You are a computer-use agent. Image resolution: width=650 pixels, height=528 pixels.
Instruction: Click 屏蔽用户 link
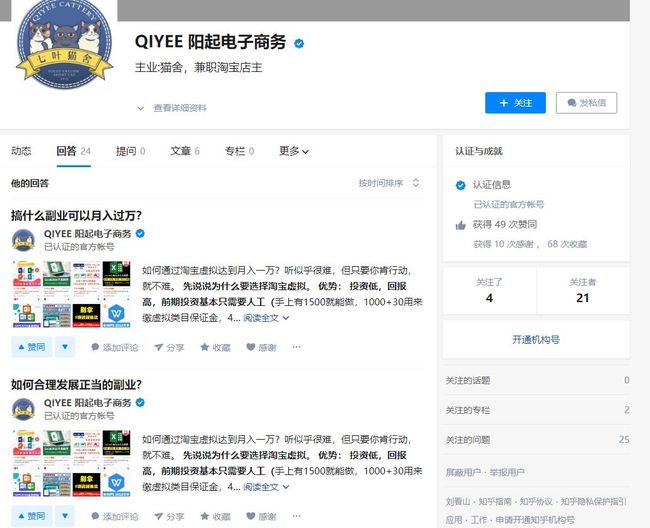(463, 472)
